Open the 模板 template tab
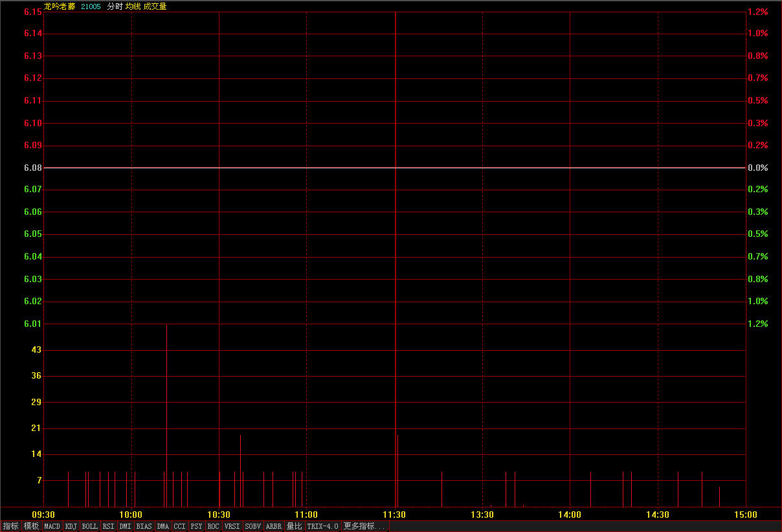This screenshot has height=532, width=782. click(x=31, y=526)
